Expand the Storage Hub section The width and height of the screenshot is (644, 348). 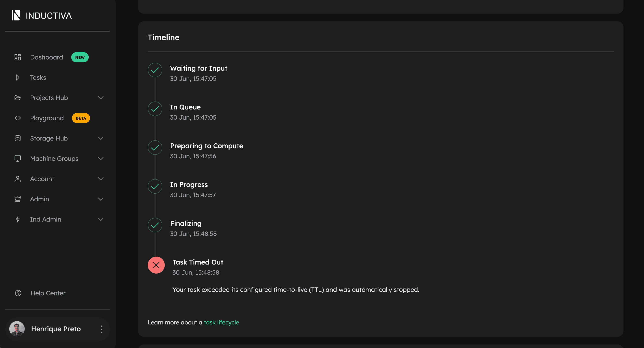point(101,138)
